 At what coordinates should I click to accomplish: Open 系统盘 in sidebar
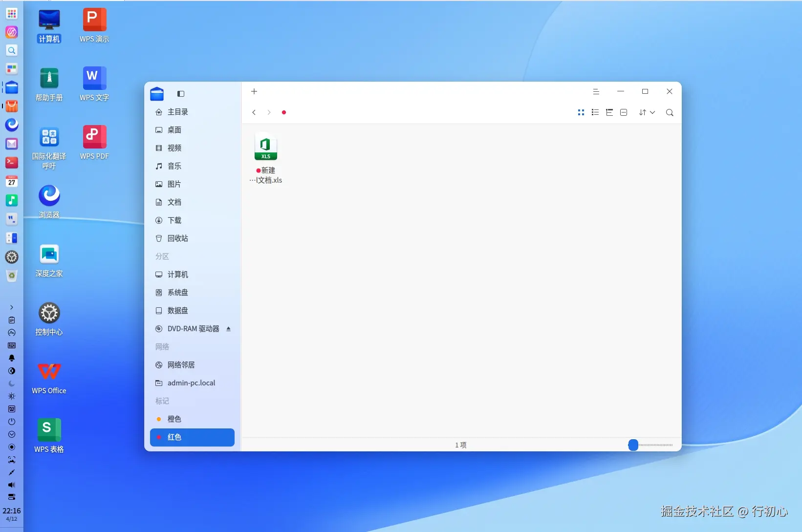point(192,293)
